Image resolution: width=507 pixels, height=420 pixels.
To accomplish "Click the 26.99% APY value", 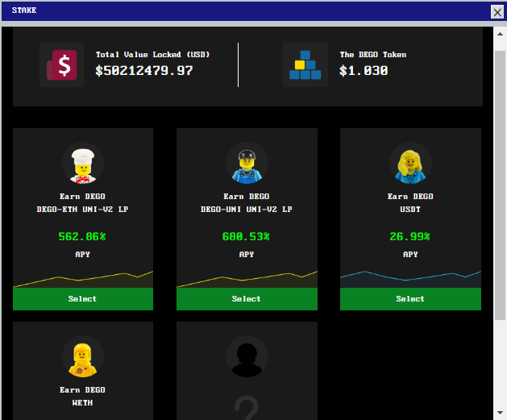I will 409,237.
